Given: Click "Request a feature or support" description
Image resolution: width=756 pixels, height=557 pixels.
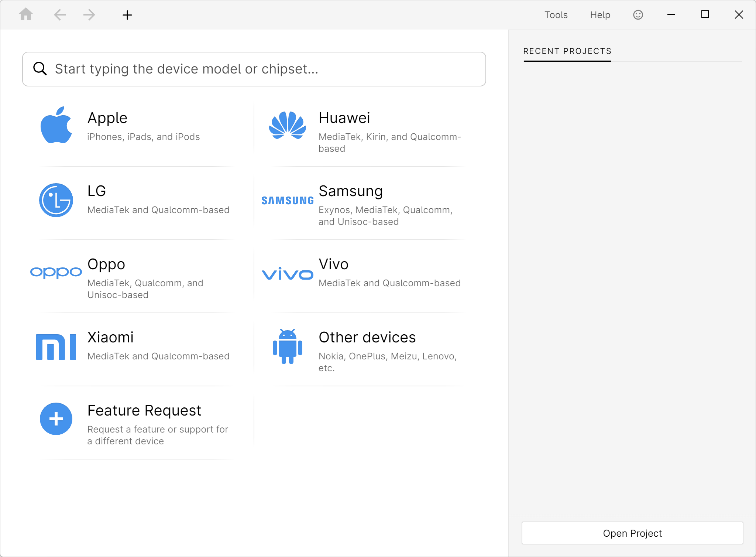Looking at the screenshot, I should pos(158,435).
